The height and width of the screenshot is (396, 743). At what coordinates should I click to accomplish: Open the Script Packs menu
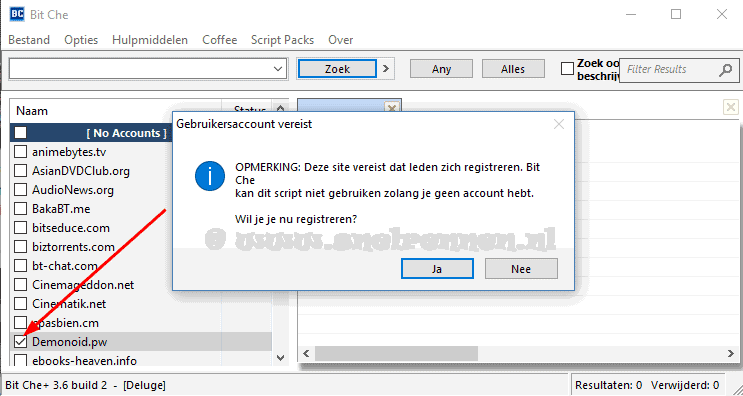[282, 40]
